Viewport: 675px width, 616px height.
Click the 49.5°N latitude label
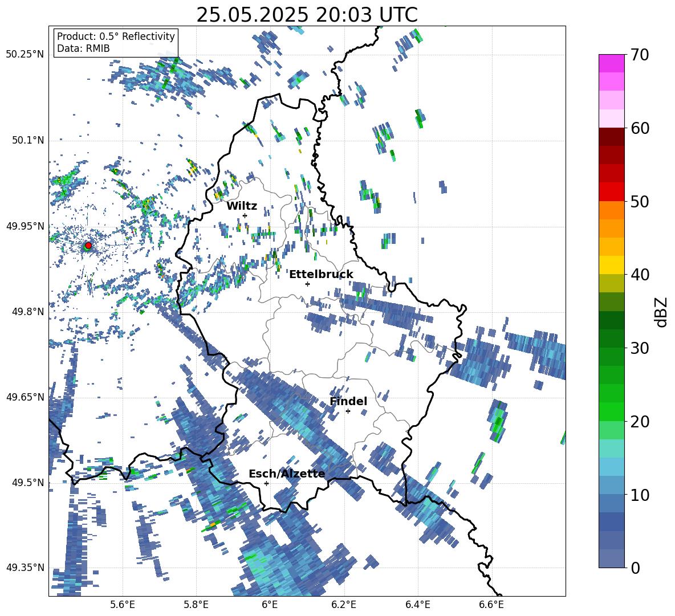(x=27, y=483)
